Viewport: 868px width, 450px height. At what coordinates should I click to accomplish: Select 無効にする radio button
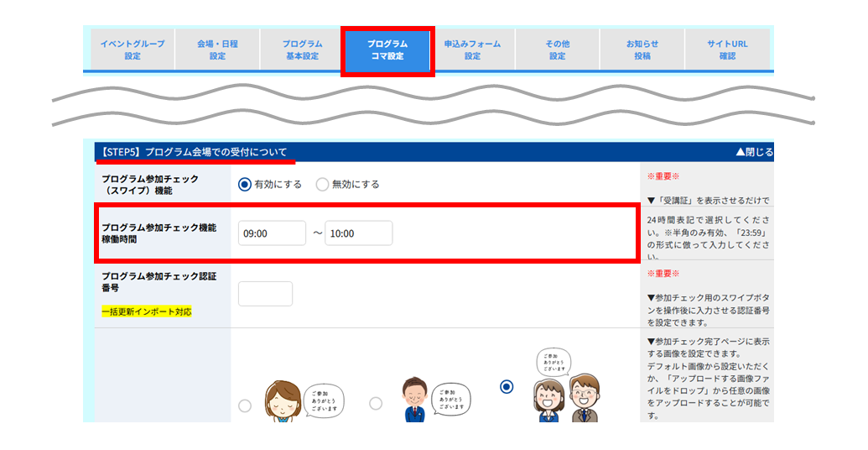tap(322, 185)
